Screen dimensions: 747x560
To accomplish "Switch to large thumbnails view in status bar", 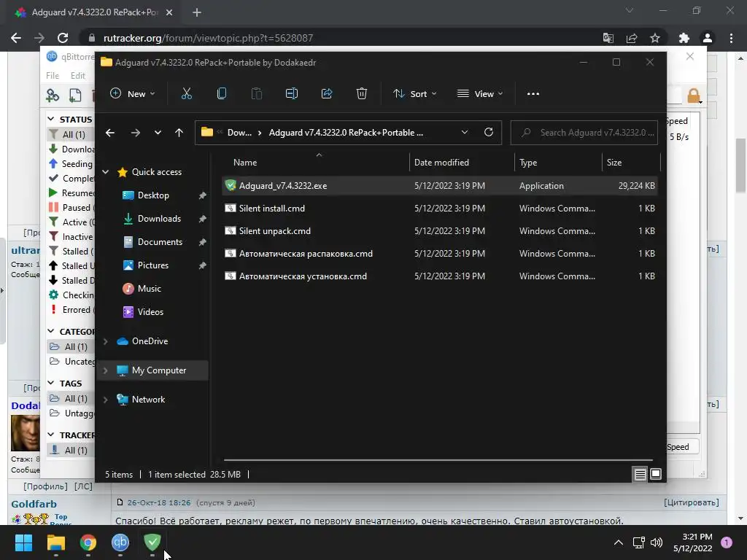I will coord(656,474).
